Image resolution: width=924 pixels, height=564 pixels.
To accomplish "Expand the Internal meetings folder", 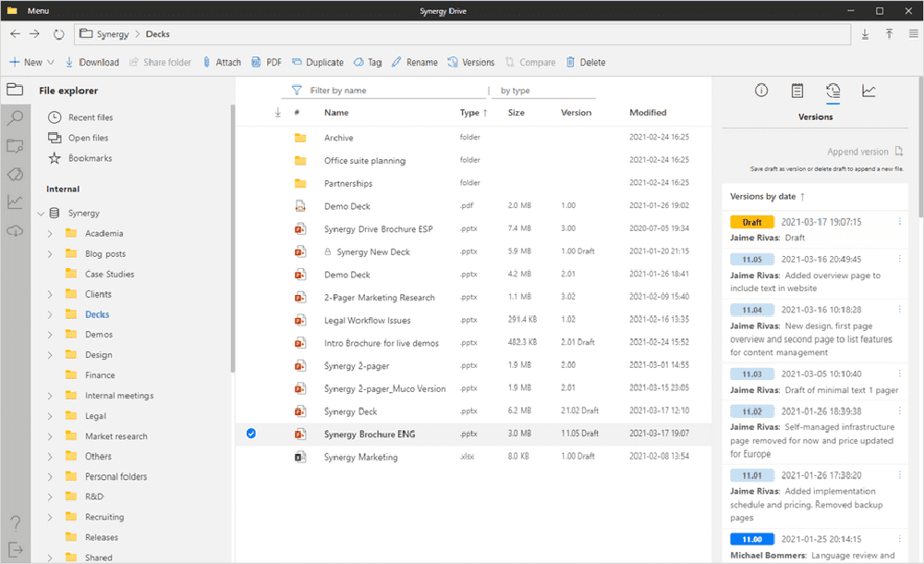I will (50, 396).
